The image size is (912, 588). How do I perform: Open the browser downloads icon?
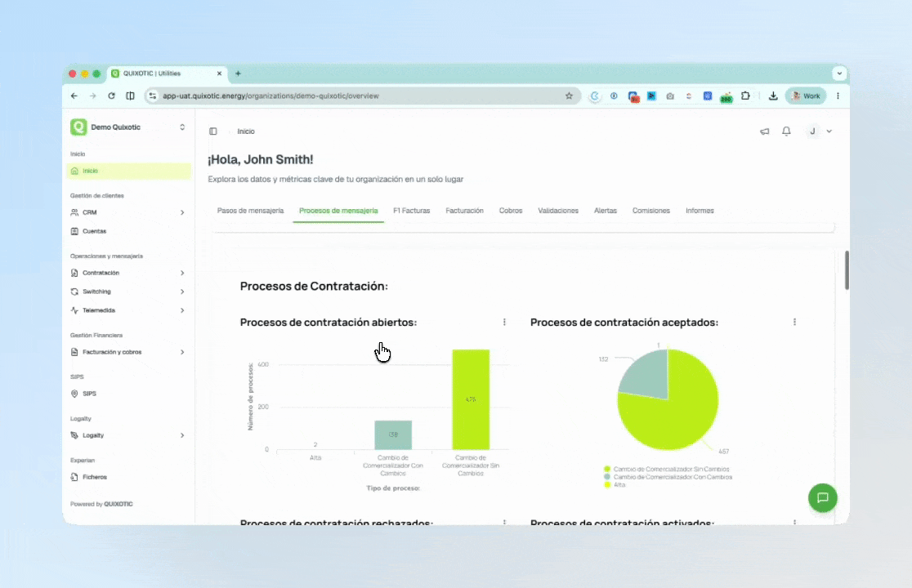[x=773, y=96]
